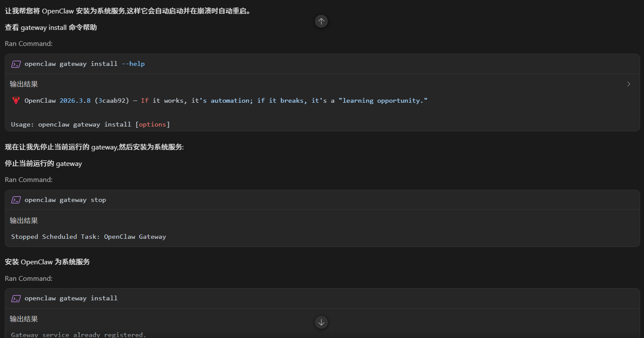Image resolution: width=644 pixels, height=338 pixels.
Task: Click the top paragraph starting '让我帮您将 OpenClaw'
Action: click(x=128, y=11)
